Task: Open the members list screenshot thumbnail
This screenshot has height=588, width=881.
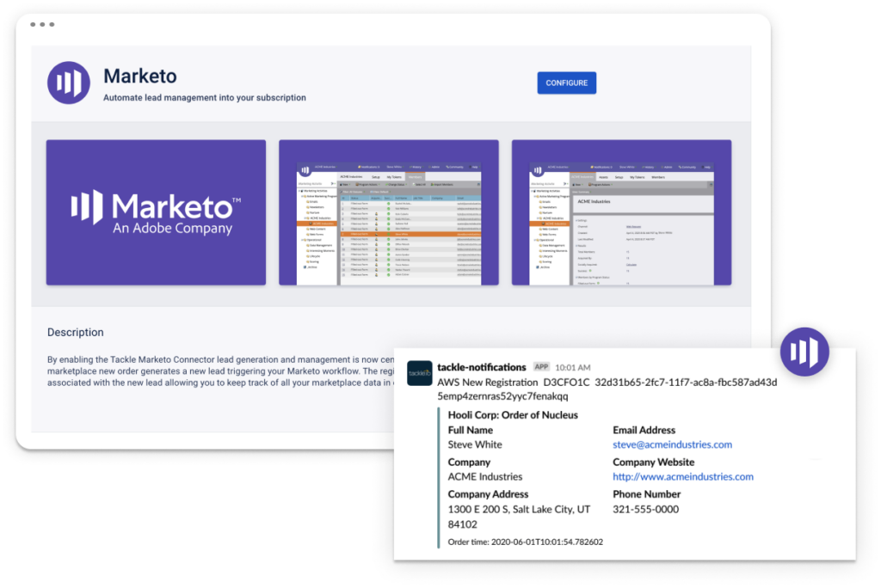Action: point(388,212)
